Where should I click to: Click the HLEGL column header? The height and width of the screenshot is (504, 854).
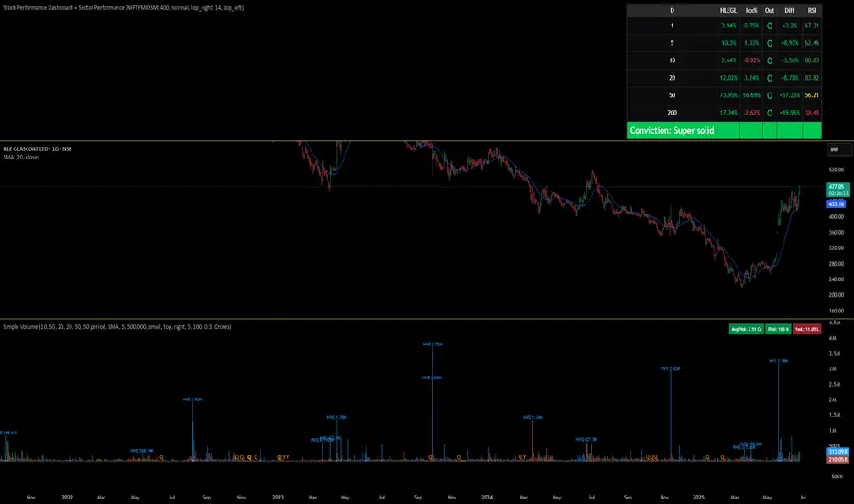728,9
